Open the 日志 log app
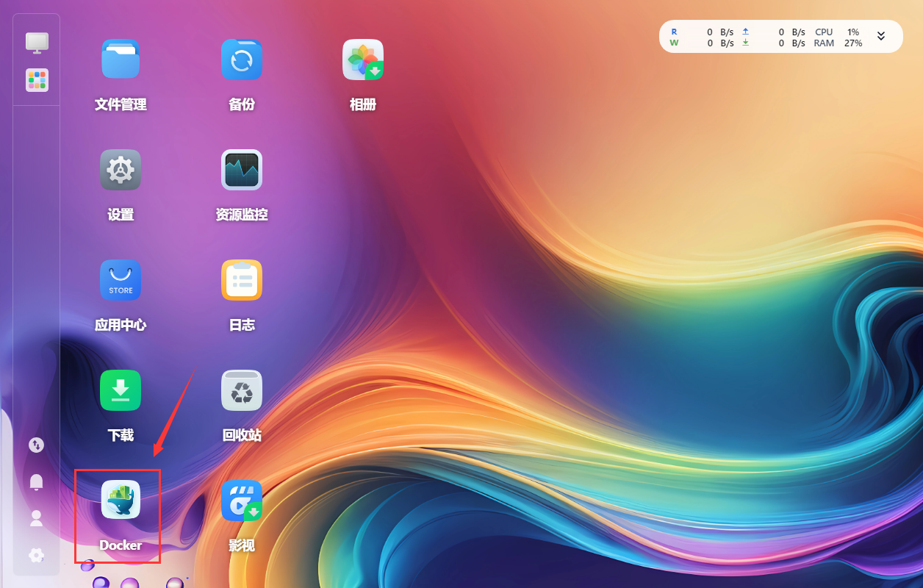Viewport: 923px width, 588px height. click(x=242, y=280)
